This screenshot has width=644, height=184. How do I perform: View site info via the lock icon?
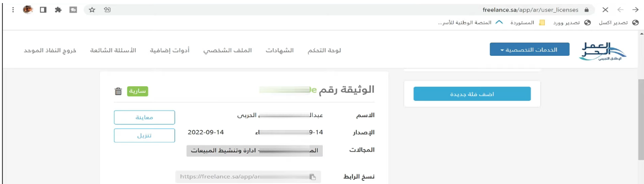[587, 10]
